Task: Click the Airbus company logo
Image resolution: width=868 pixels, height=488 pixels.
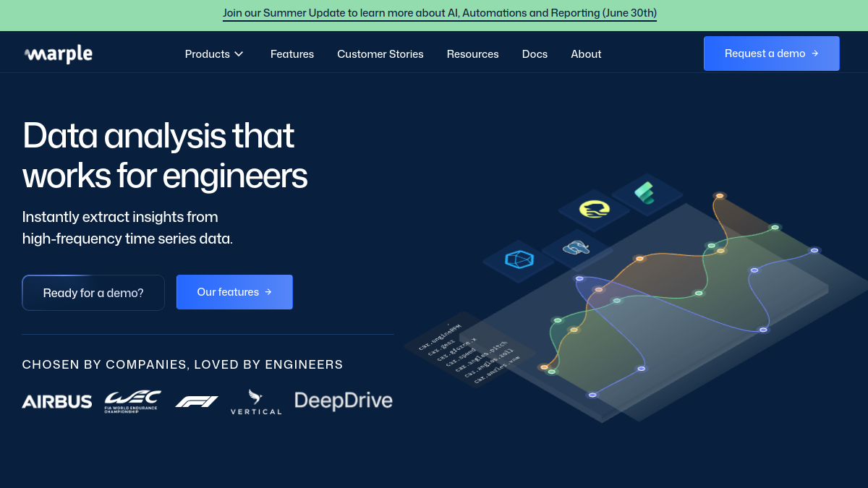Action: pyautogui.click(x=57, y=402)
